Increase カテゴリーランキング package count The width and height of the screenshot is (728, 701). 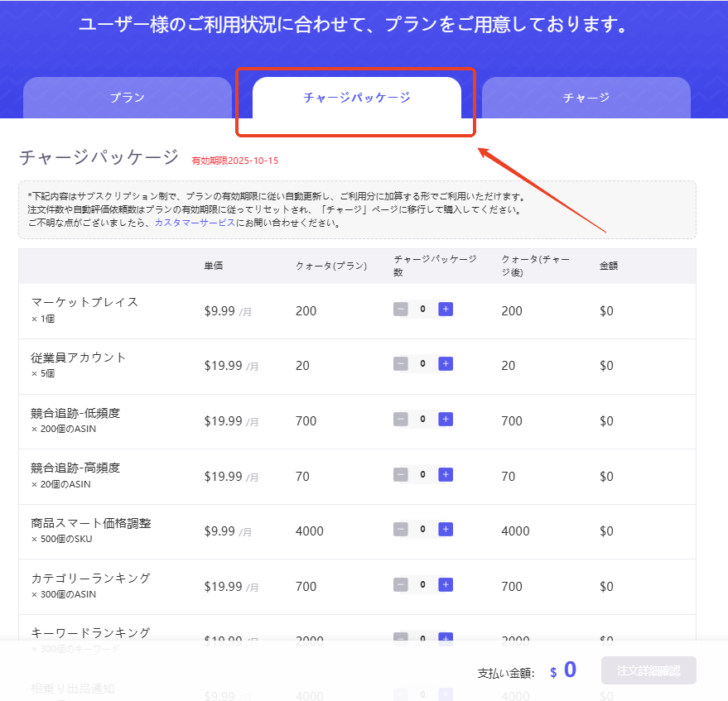(x=446, y=584)
